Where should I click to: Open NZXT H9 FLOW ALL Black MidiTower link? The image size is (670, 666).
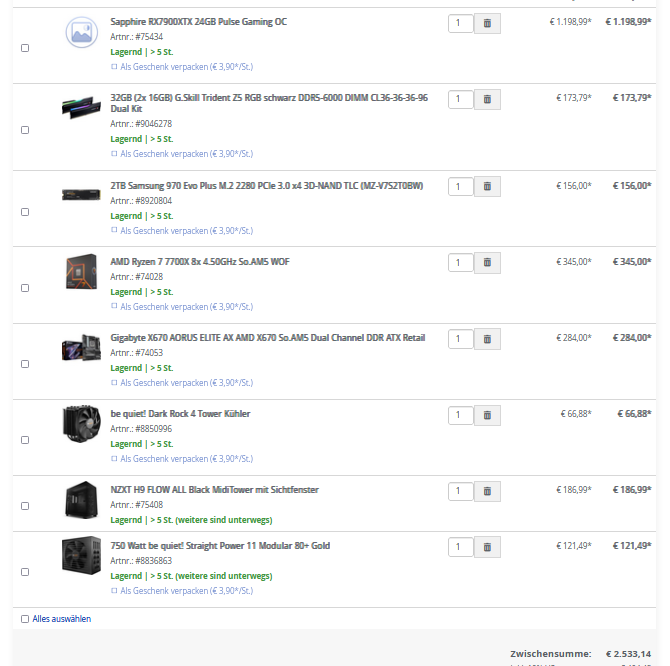(x=215, y=490)
